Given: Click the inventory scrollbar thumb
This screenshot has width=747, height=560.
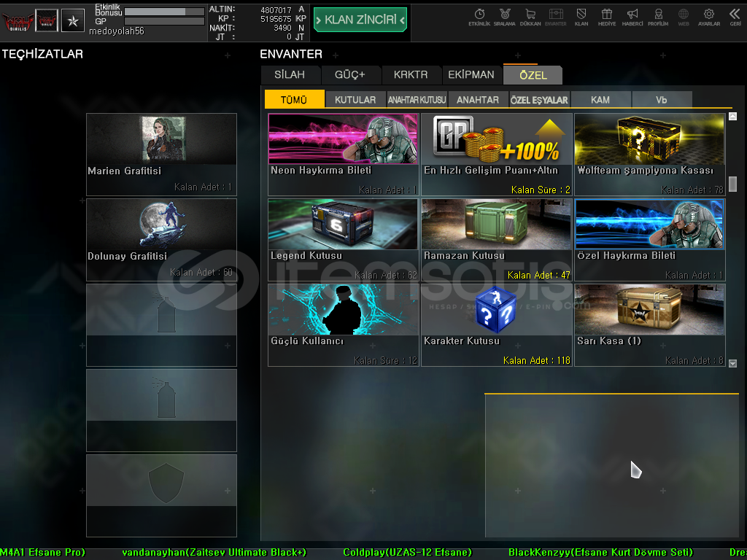Looking at the screenshot, I should point(732,184).
